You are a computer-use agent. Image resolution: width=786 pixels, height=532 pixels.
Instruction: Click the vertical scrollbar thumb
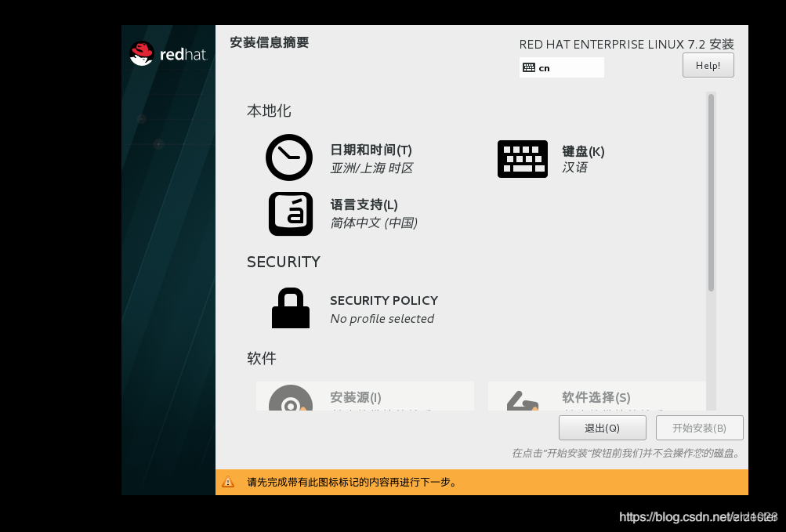coord(711,193)
